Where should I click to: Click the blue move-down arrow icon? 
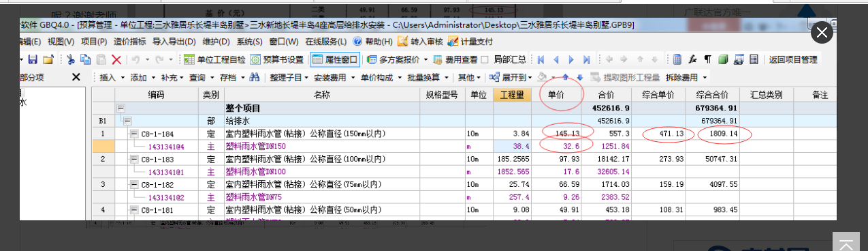(580, 77)
